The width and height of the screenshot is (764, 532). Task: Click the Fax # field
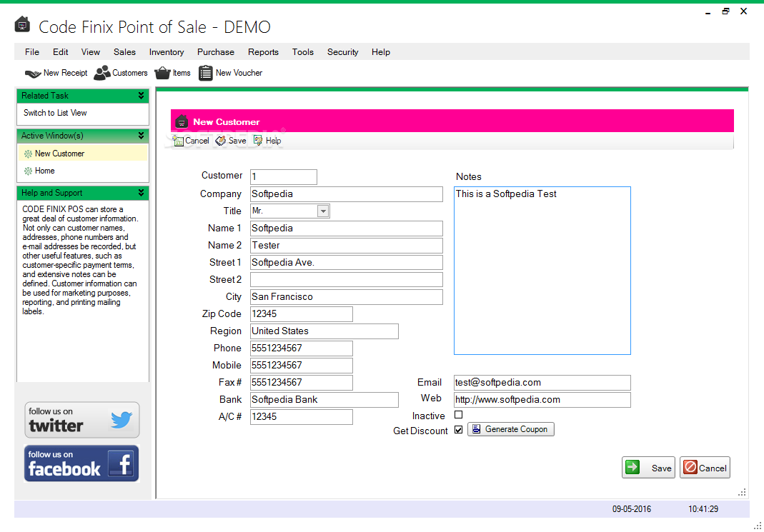pyautogui.click(x=302, y=383)
